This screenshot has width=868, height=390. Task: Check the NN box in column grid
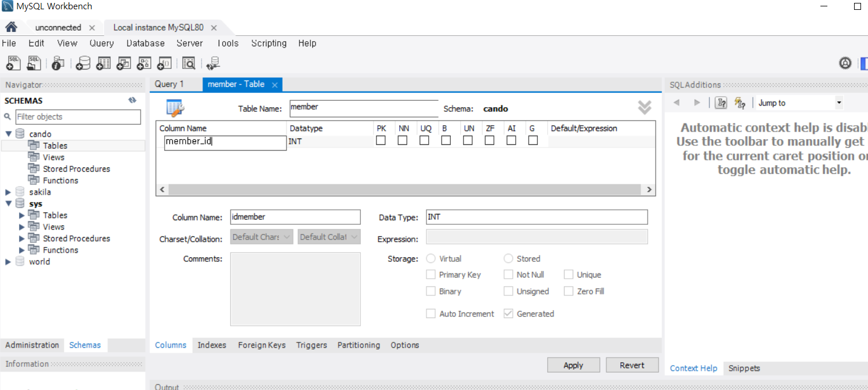[403, 140]
